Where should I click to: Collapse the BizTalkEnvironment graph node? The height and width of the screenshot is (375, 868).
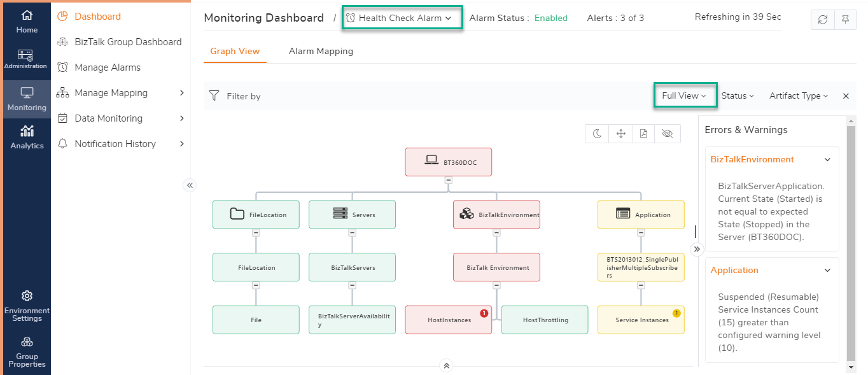click(496, 233)
